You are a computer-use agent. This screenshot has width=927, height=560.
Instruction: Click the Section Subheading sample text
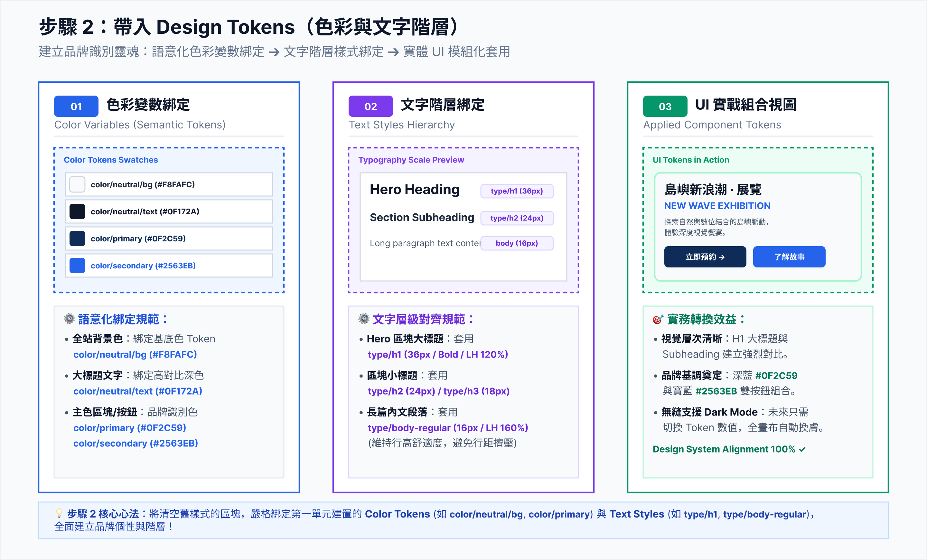(x=422, y=217)
